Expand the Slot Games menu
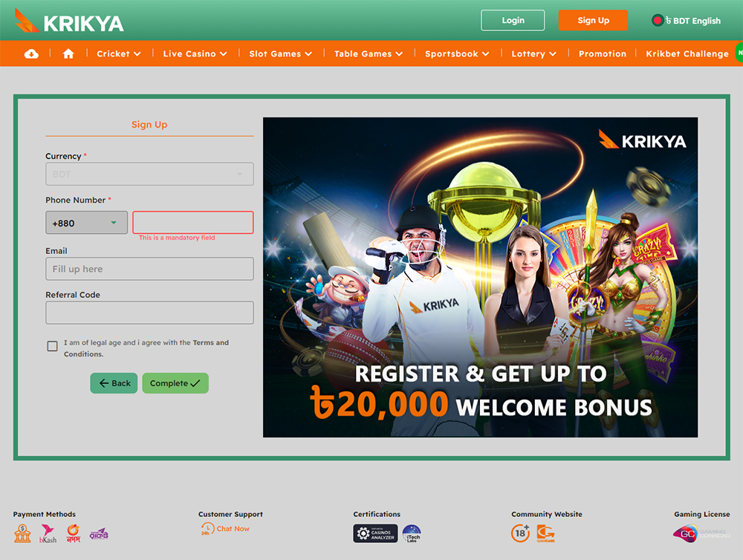This screenshot has height=560, width=743. tap(281, 53)
